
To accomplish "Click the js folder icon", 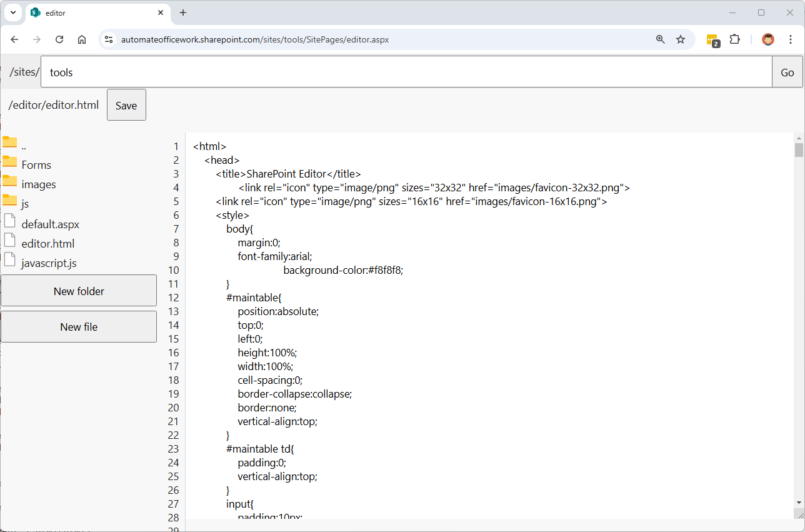I will [9, 200].
